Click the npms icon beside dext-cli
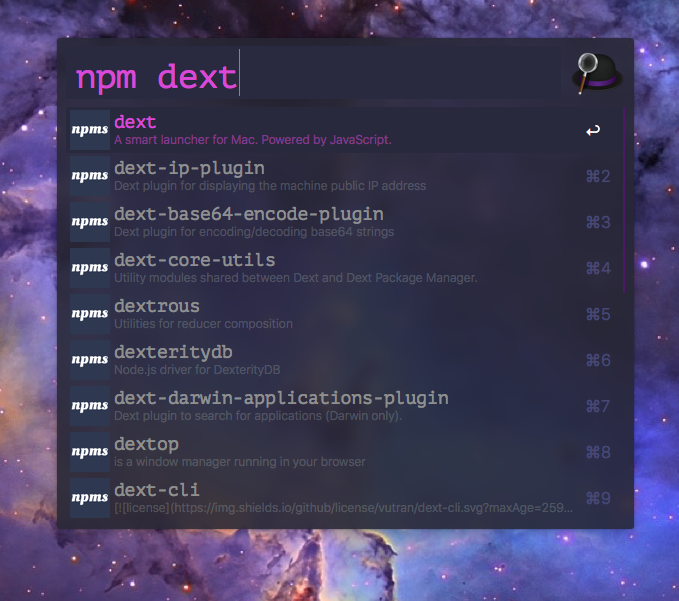This screenshot has width=679, height=601. 90,498
